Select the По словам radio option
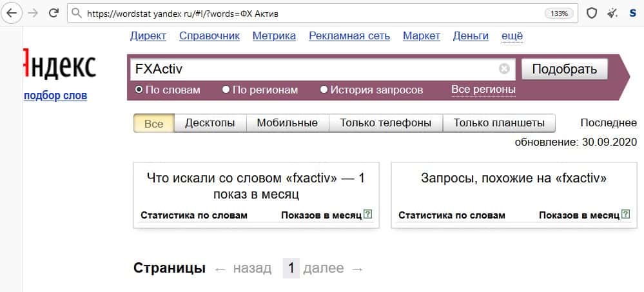 (168, 90)
